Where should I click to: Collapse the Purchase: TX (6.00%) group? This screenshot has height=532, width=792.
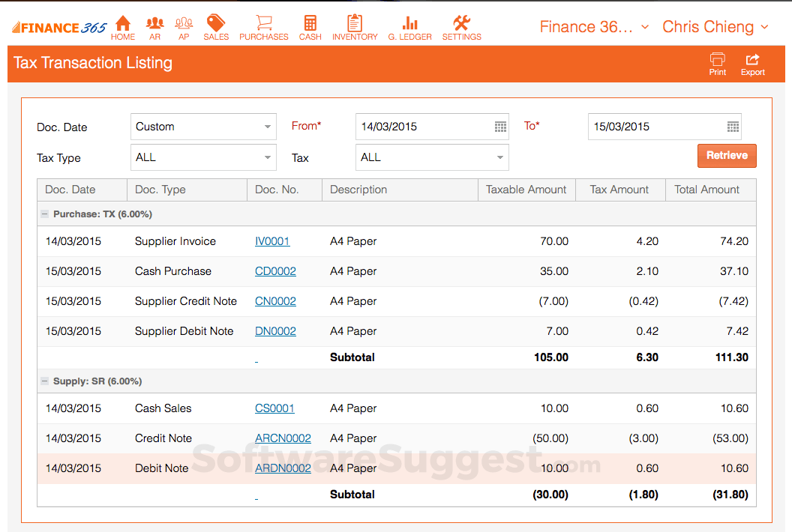tap(45, 214)
